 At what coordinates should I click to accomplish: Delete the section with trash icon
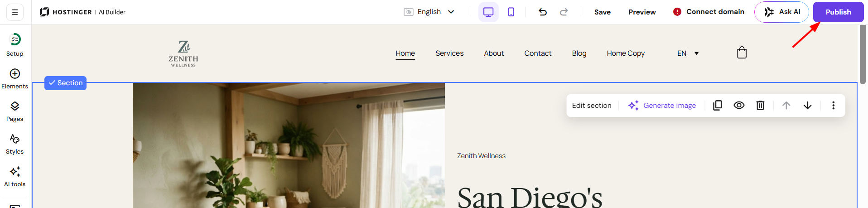pos(760,106)
